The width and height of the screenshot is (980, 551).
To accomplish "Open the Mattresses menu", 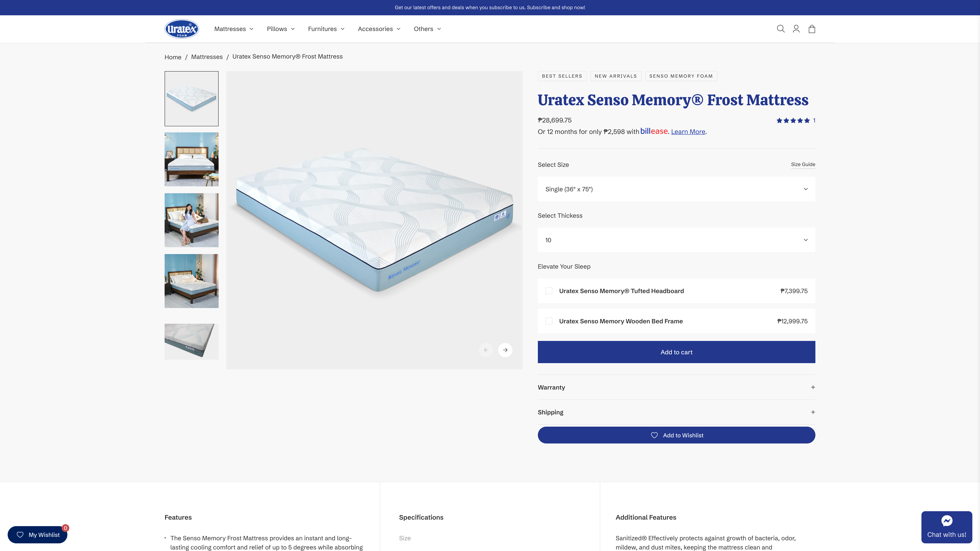I will pos(234,29).
